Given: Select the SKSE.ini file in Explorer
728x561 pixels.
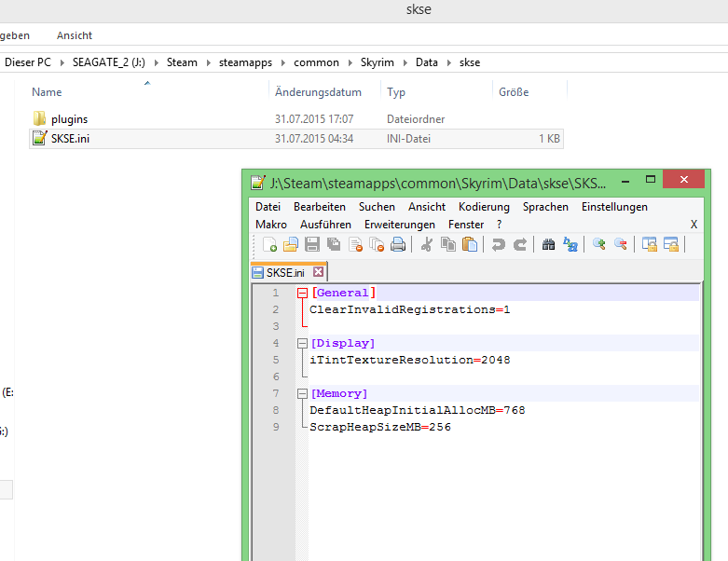Looking at the screenshot, I should pos(296,139).
